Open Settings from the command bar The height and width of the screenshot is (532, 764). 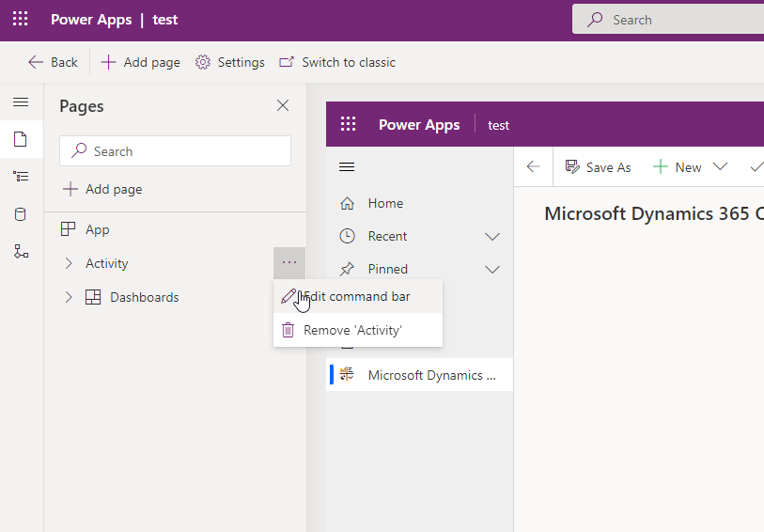(229, 62)
